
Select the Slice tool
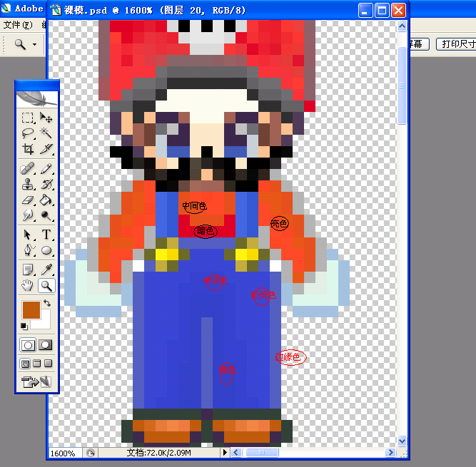46,148
